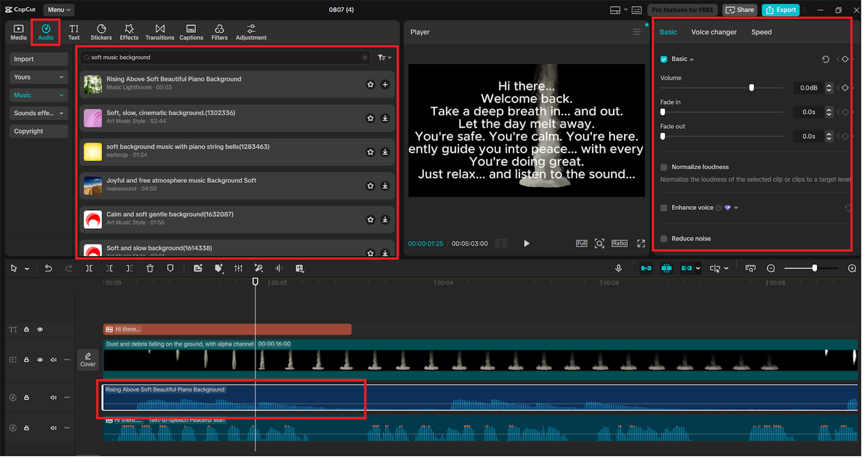The height and width of the screenshot is (458, 868).
Task: Switch to the Media tab
Action: pos(18,32)
